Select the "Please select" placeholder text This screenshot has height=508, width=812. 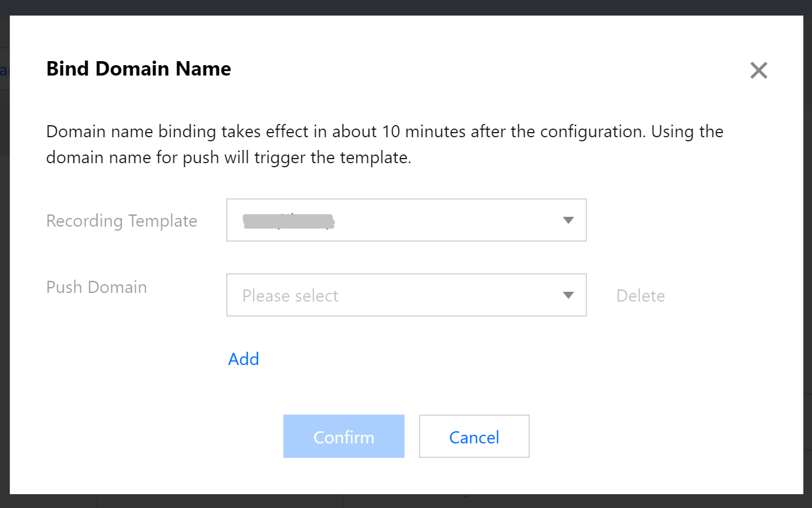tap(290, 296)
